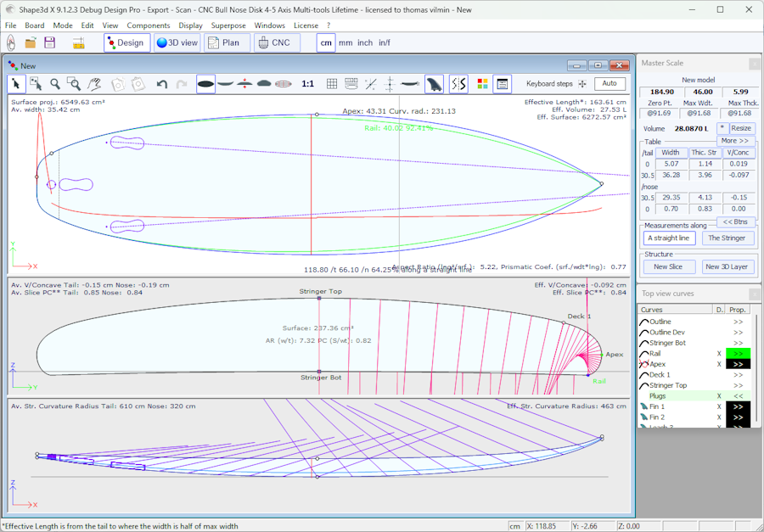Switch units to mm
The height and width of the screenshot is (532, 764).
[345, 42]
